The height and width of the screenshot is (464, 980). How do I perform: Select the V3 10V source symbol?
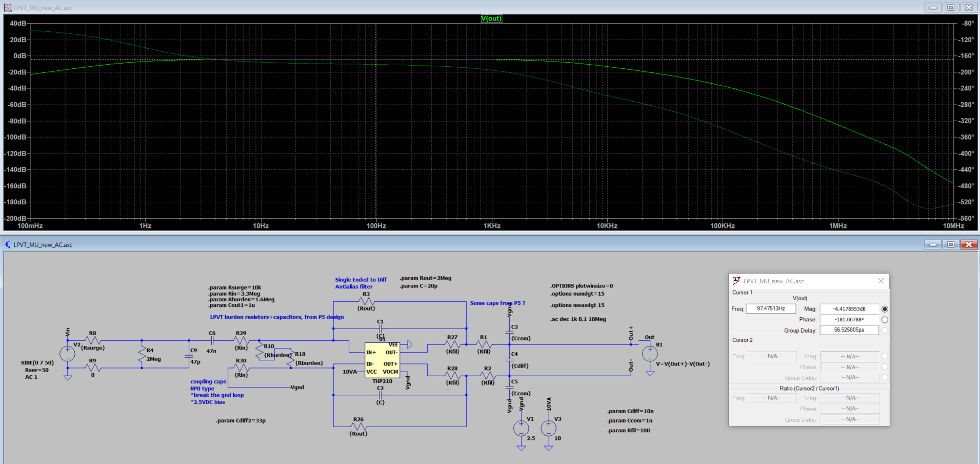548,428
